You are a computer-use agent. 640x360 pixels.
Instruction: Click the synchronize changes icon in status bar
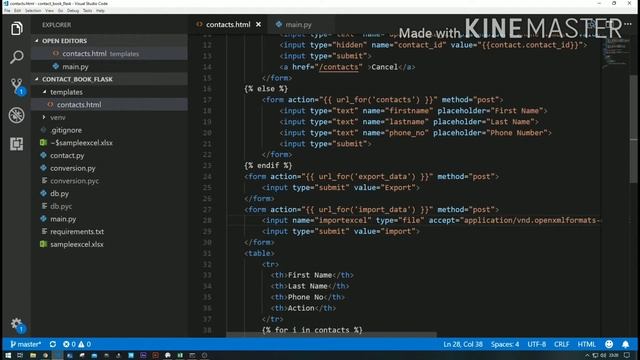click(x=53, y=344)
